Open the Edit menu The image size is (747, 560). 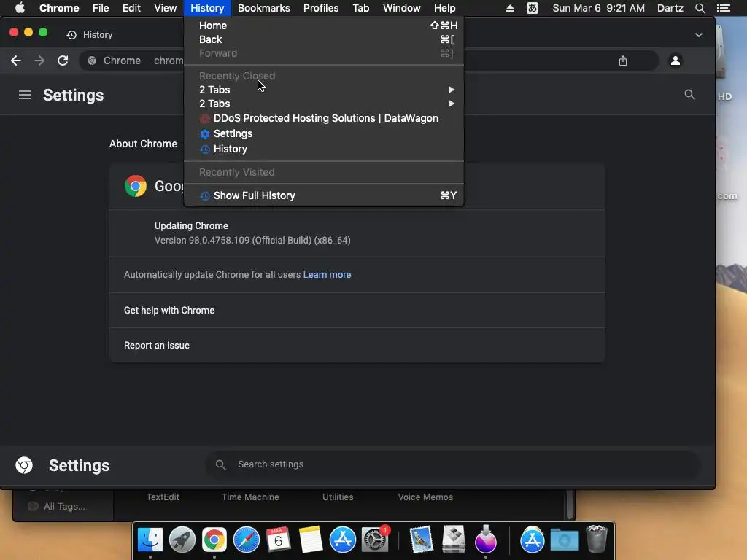(131, 8)
